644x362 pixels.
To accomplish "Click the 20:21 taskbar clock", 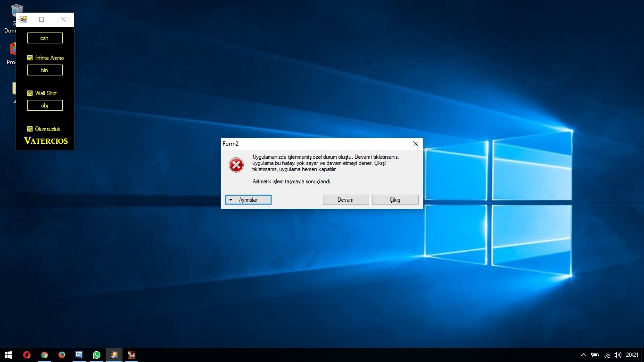I will pos(632,355).
